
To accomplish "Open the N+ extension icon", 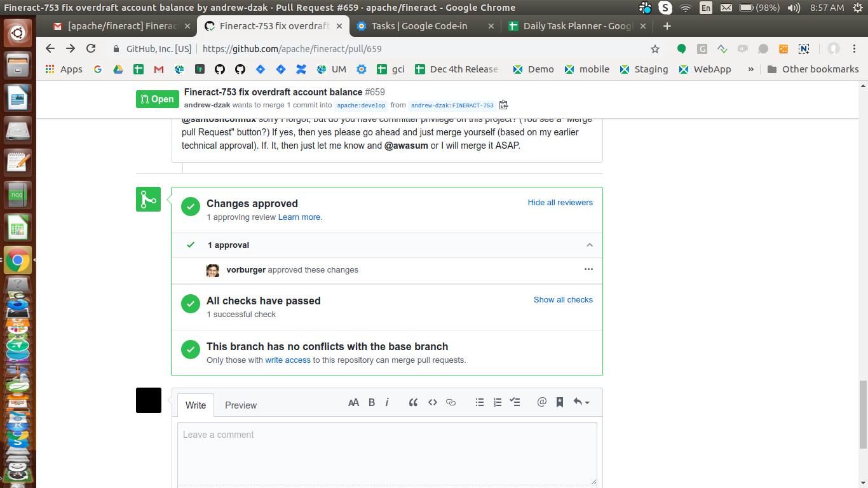I will (x=804, y=49).
